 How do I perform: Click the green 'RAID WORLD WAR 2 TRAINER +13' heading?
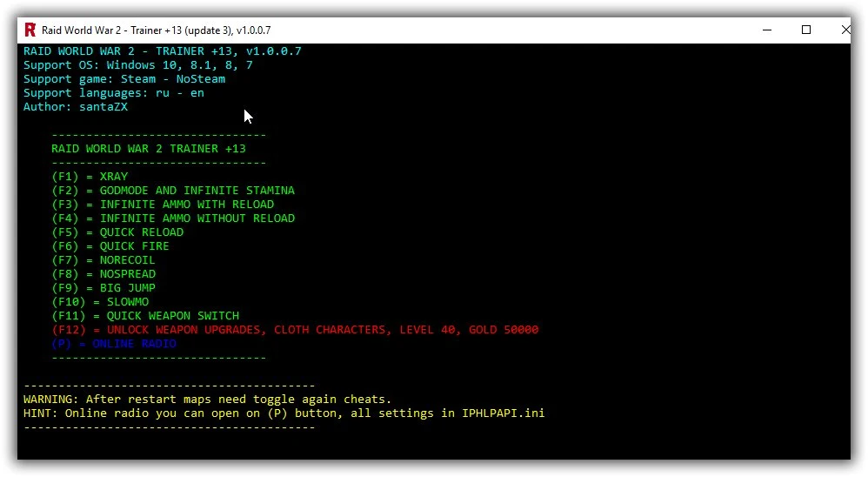pyautogui.click(x=149, y=149)
